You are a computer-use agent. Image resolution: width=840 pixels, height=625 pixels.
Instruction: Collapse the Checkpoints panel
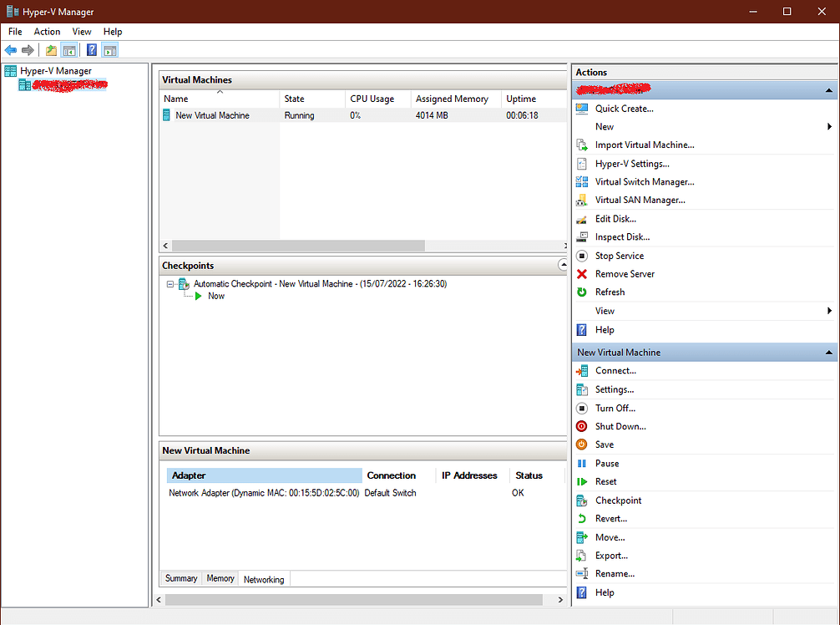click(x=564, y=265)
